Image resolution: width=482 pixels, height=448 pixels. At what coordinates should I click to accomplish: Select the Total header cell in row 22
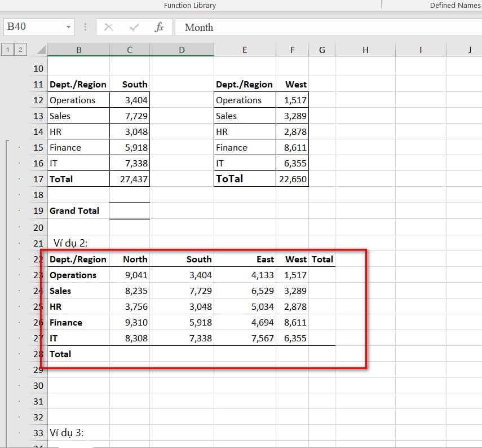[322, 259]
